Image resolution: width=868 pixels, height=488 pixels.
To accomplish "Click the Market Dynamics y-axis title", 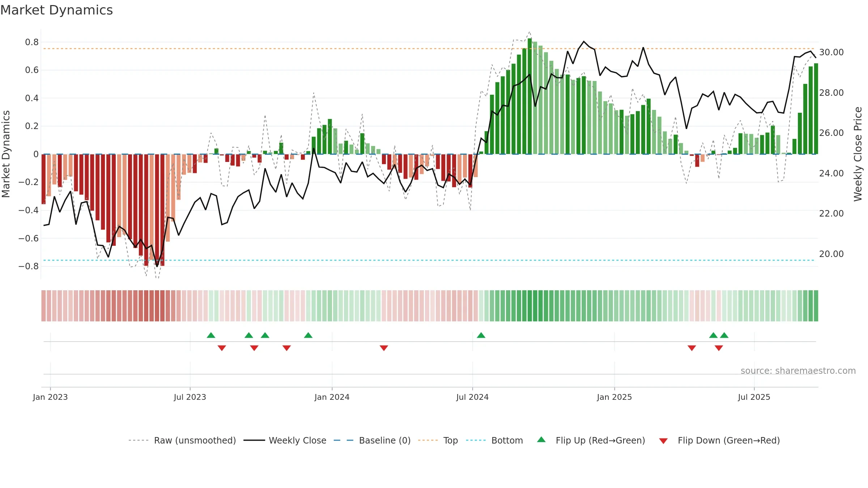I will [6, 154].
